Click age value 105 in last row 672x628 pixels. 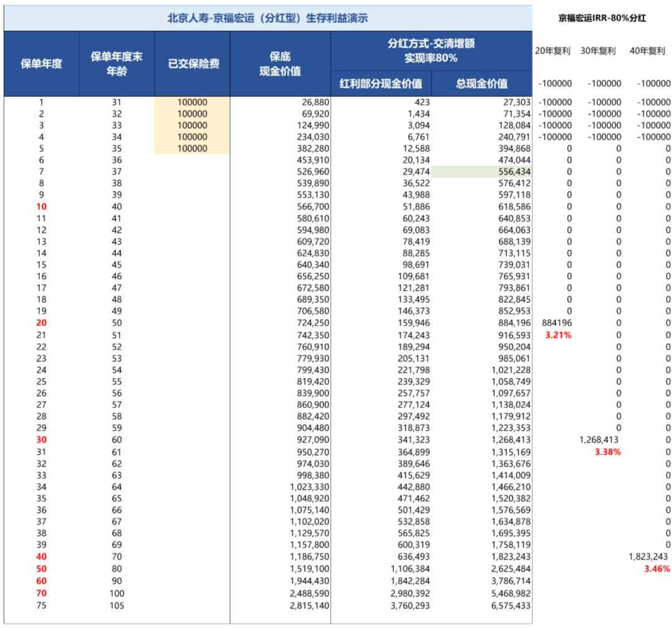tap(117, 606)
